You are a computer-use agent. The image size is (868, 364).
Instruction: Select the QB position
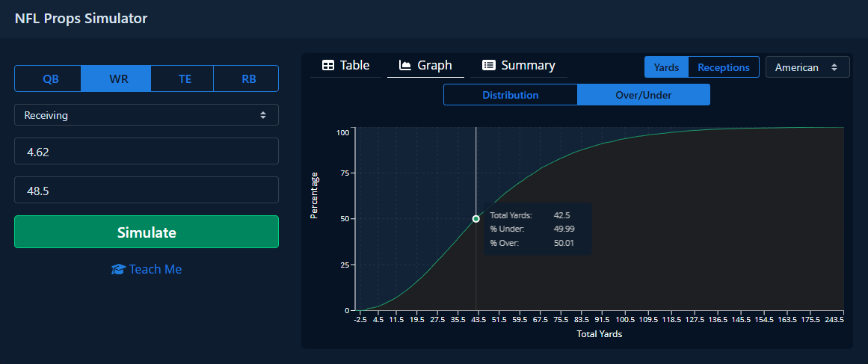(50, 78)
